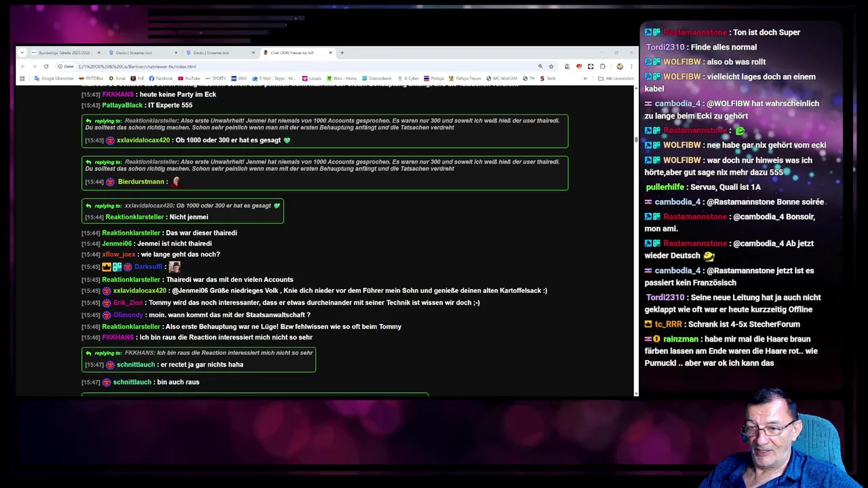Open the FRITZ!Box bookmark
Viewport: 868px width, 488px height.
point(91,79)
